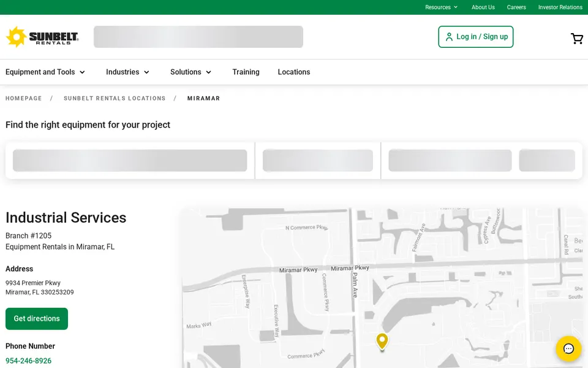Click the Get directions button
Screen dimensions: 588x368
point(37,319)
